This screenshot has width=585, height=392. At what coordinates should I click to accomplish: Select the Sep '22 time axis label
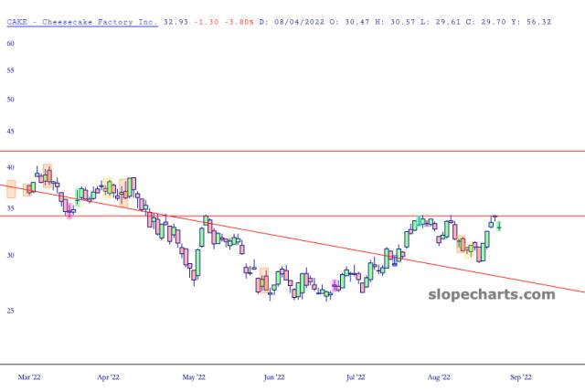tap(520, 376)
